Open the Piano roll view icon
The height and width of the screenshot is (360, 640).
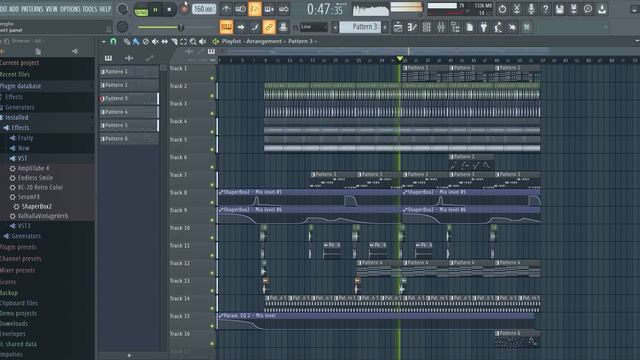tap(412, 27)
